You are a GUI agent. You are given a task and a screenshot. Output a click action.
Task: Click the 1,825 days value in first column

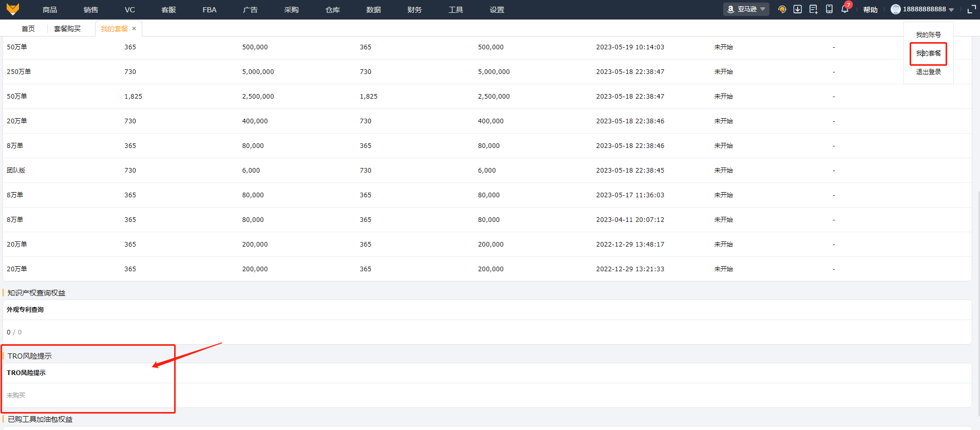[134, 97]
